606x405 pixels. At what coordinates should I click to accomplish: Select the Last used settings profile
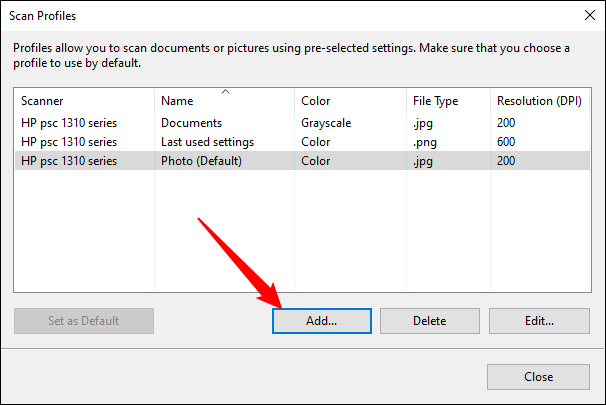coord(208,142)
